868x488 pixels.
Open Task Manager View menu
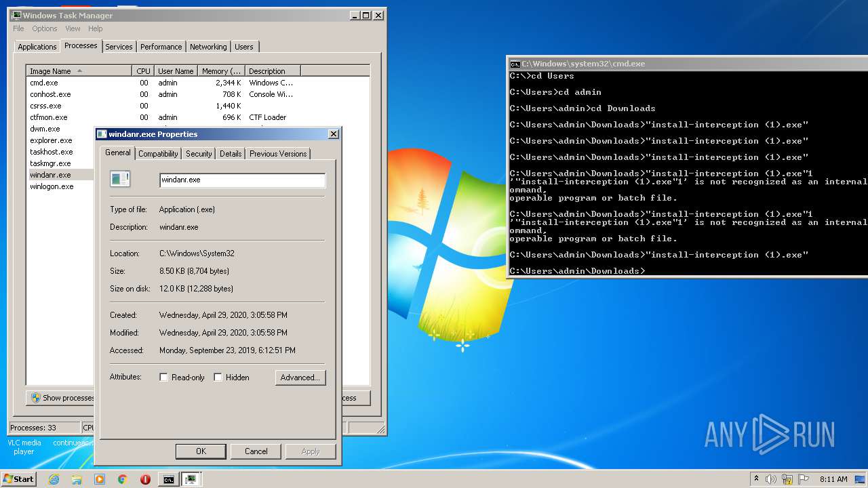pos(73,28)
